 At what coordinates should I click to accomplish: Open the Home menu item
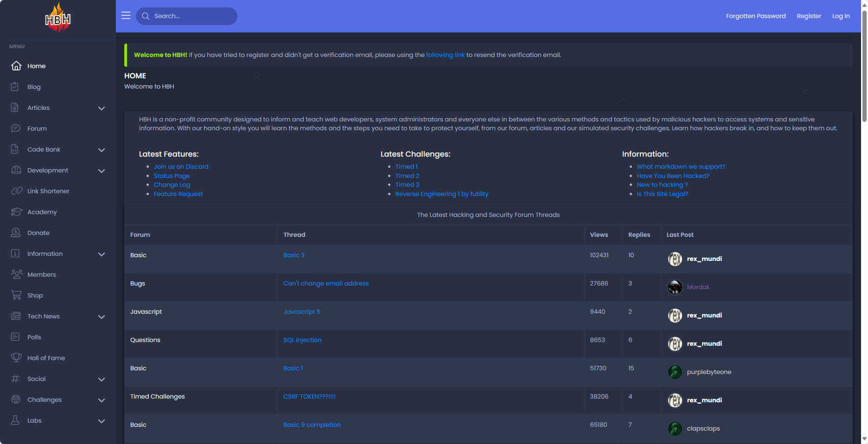coord(58,66)
